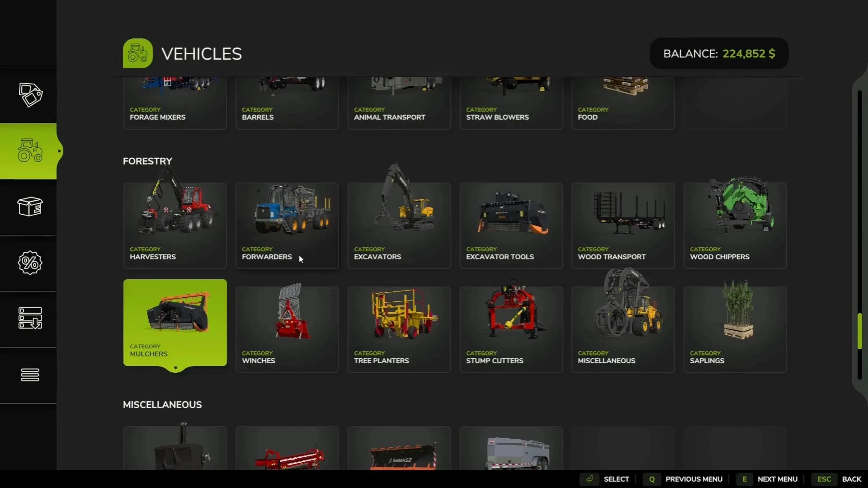Open the Barrels category

click(287, 103)
